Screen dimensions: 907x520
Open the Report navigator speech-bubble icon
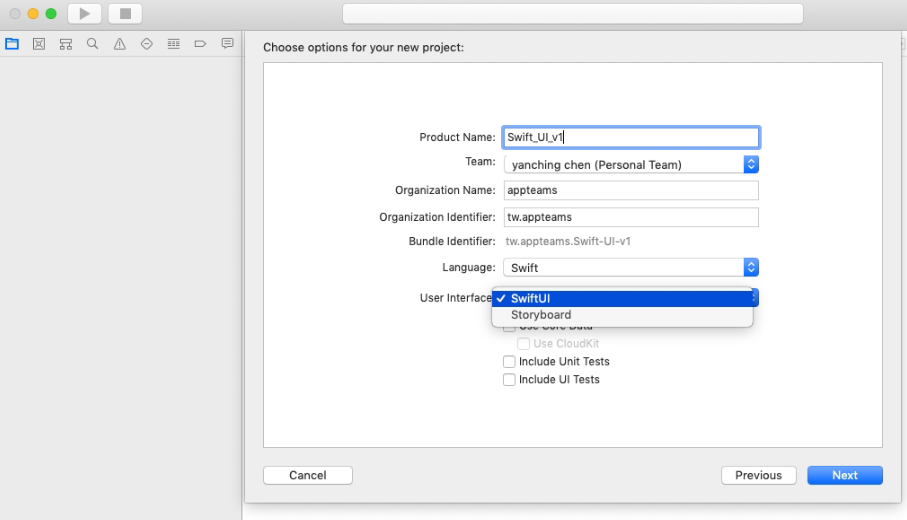point(227,44)
